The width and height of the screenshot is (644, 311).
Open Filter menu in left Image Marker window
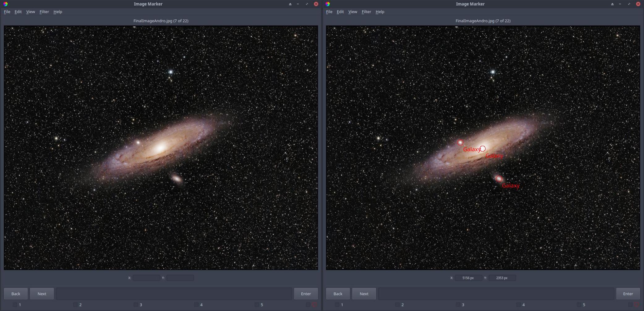[x=44, y=12]
